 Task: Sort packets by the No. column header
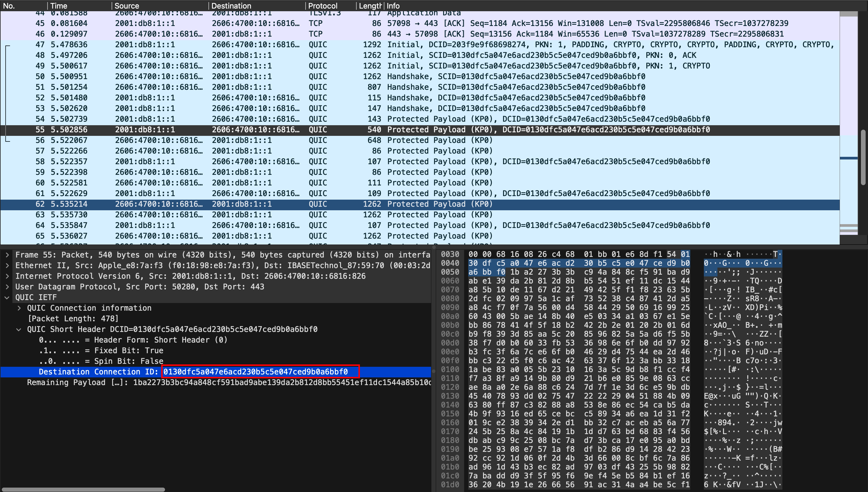point(24,6)
